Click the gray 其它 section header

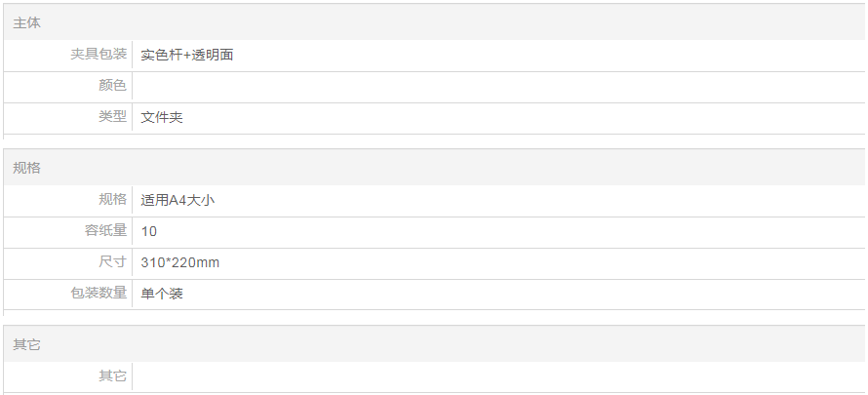[x=26, y=344]
